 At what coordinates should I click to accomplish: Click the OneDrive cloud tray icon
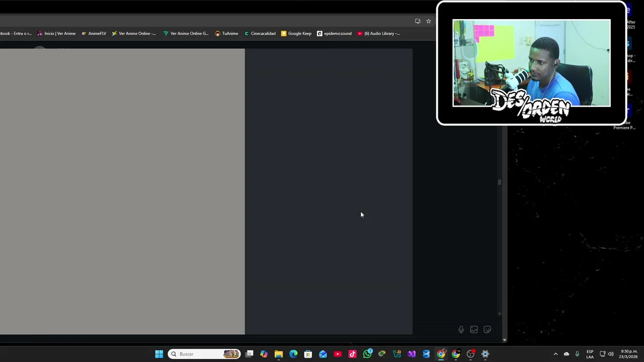pos(567,354)
